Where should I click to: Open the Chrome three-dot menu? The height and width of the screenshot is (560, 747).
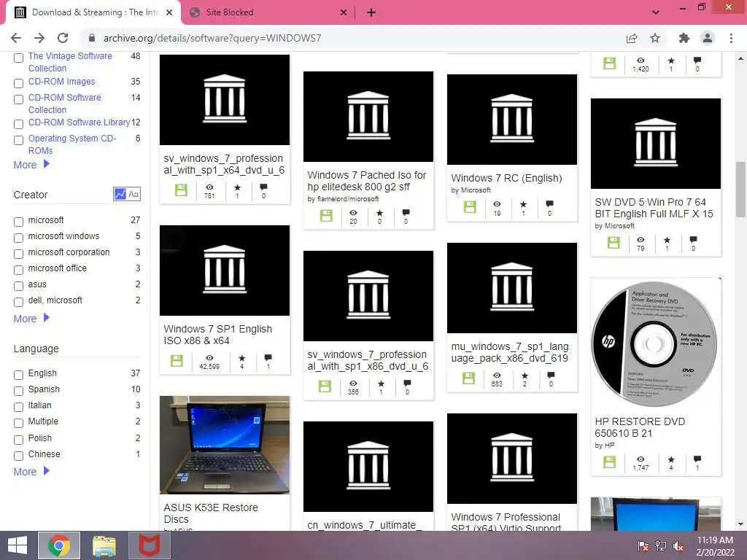pyautogui.click(x=731, y=38)
